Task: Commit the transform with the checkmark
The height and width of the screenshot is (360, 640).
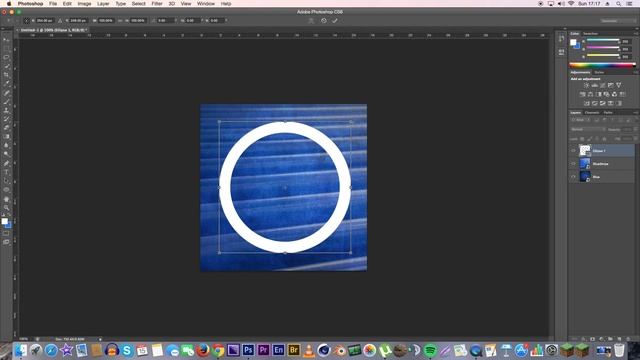Action: tap(335, 20)
